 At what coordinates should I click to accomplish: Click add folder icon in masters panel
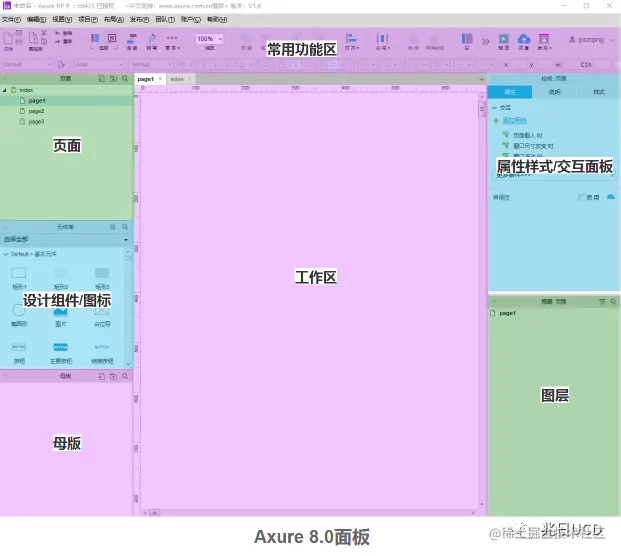tap(113, 376)
